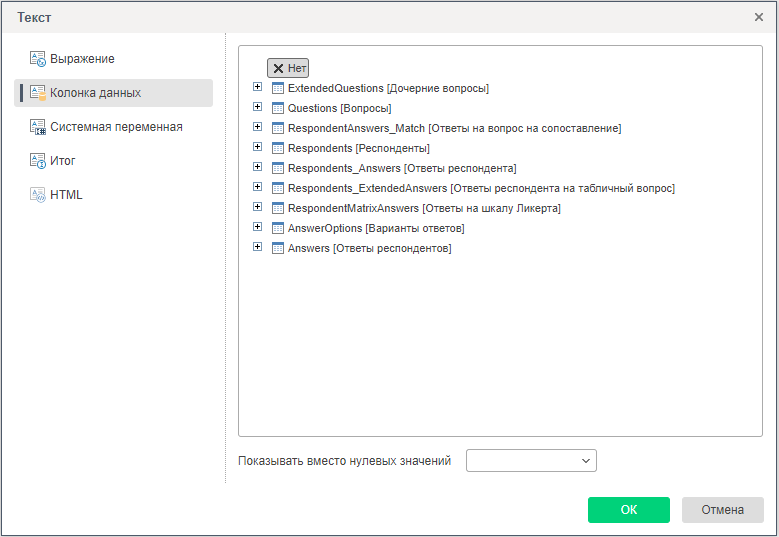Click the Системная переменная icon

[x=38, y=127]
